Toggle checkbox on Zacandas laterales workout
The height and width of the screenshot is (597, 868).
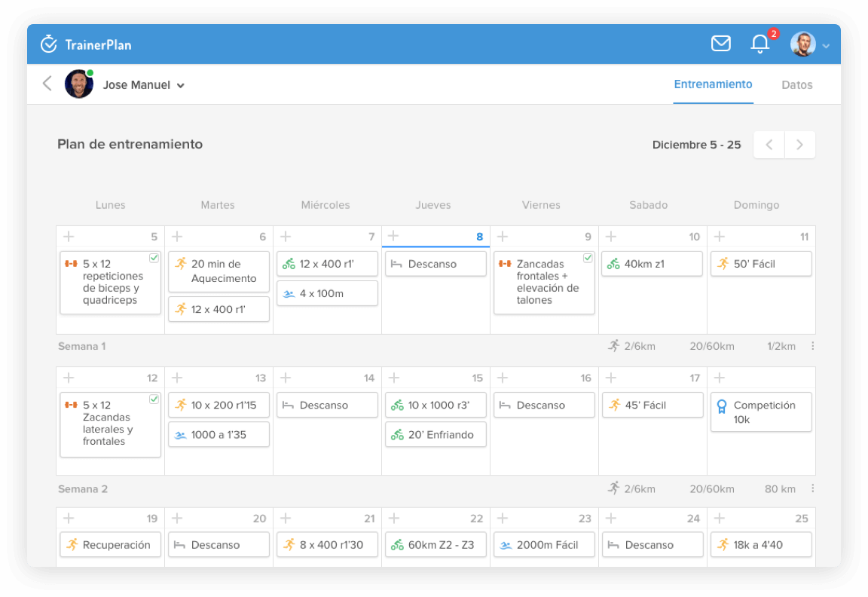154,399
